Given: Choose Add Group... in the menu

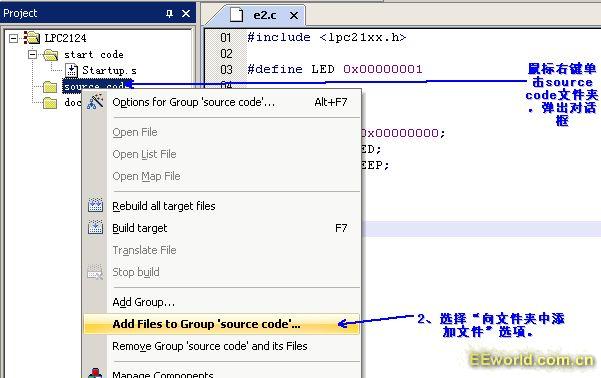Looking at the screenshot, I should point(222,302).
